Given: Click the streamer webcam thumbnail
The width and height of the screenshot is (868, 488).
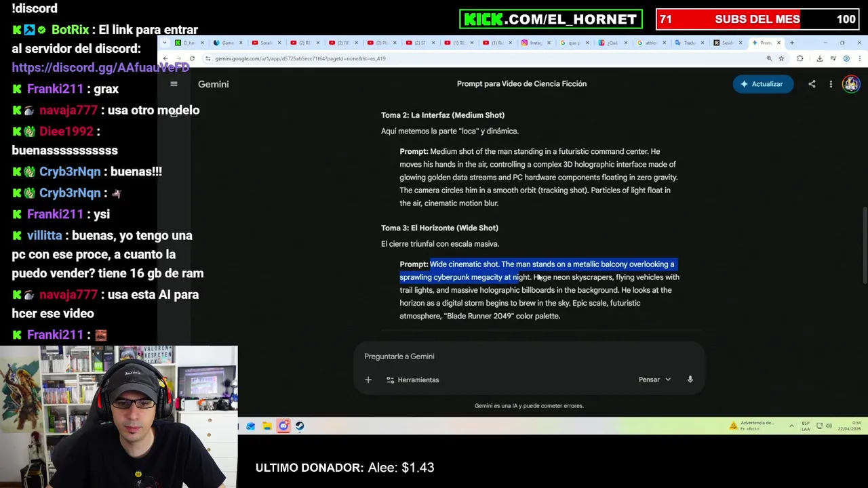Looking at the screenshot, I should [119, 416].
